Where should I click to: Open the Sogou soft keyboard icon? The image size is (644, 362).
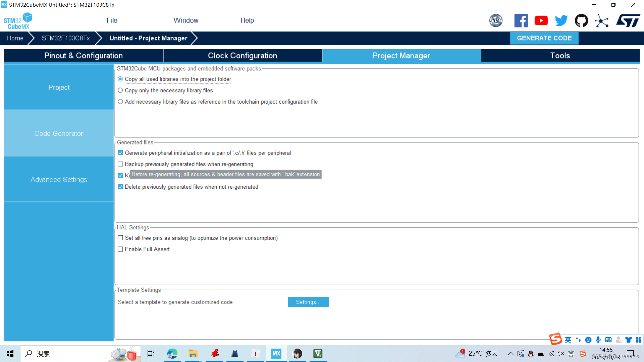tap(608, 340)
